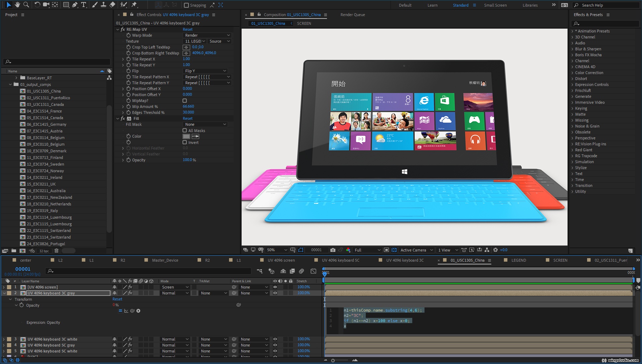Click the Fill Color swatch
The image size is (642, 364).
pos(186,136)
